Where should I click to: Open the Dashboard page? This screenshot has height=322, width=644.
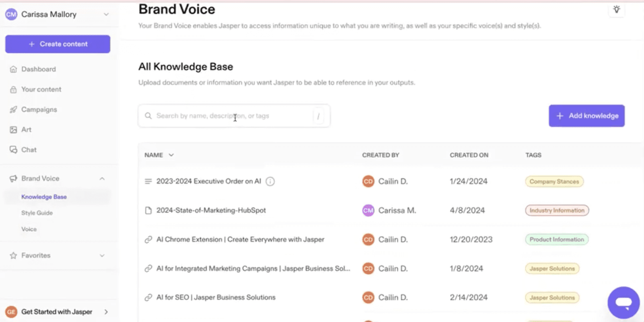click(39, 69)
